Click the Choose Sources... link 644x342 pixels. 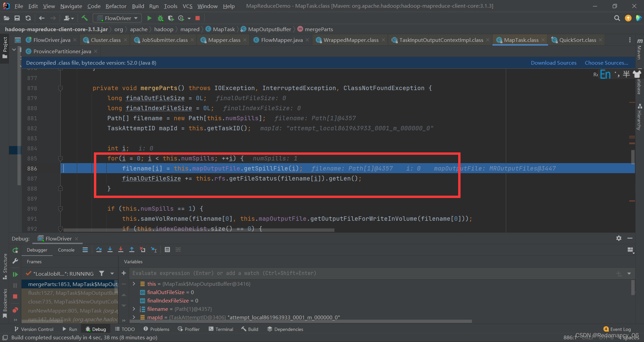[606, 63]
